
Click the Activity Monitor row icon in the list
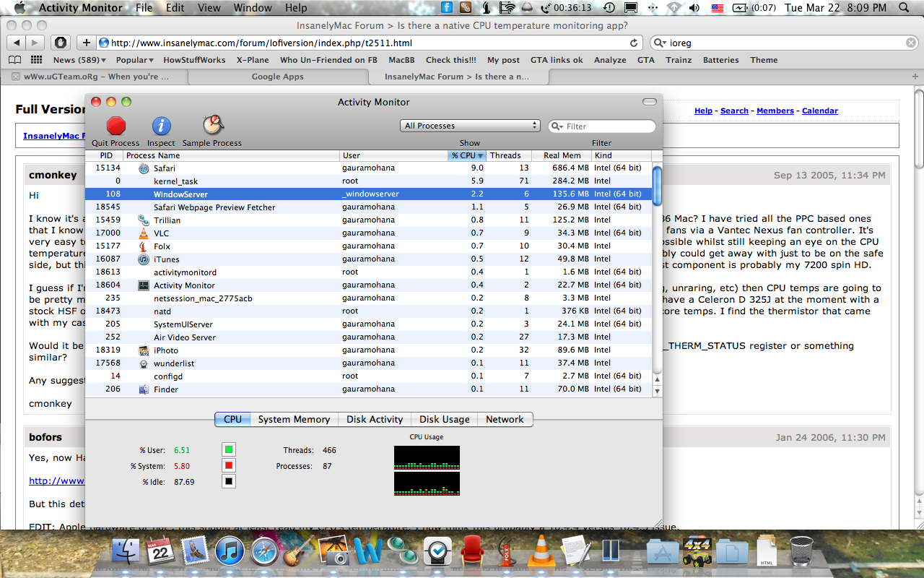(144, 285)
